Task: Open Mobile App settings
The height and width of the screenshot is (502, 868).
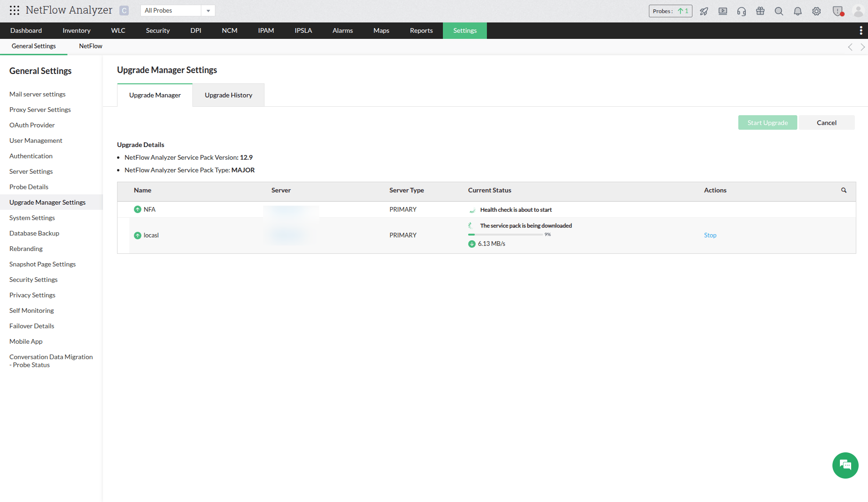Action: coord(26,341)
